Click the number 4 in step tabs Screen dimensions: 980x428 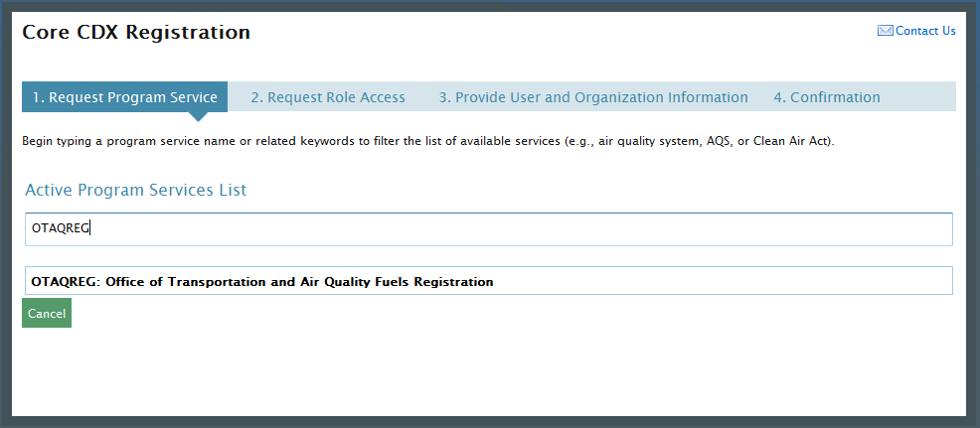[778, 97]
